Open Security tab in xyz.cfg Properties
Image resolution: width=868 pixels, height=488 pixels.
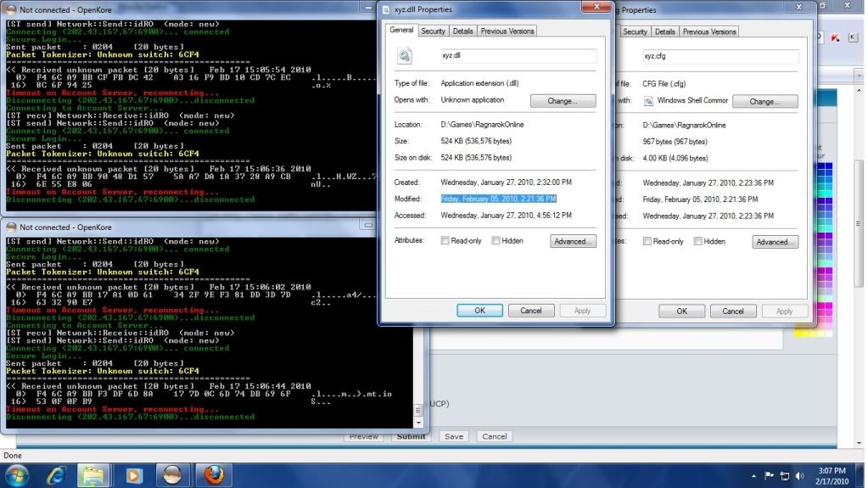[x=635, y=31]
